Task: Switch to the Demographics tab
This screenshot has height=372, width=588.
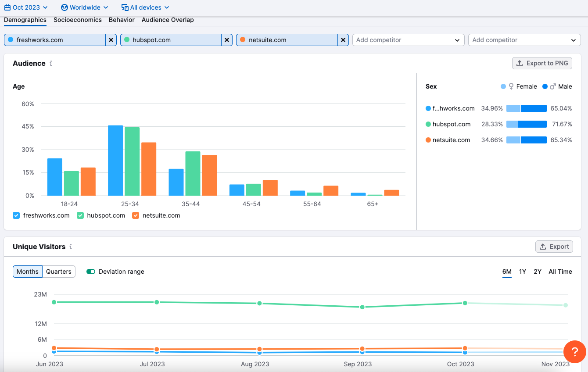Action: pos(25,20)
